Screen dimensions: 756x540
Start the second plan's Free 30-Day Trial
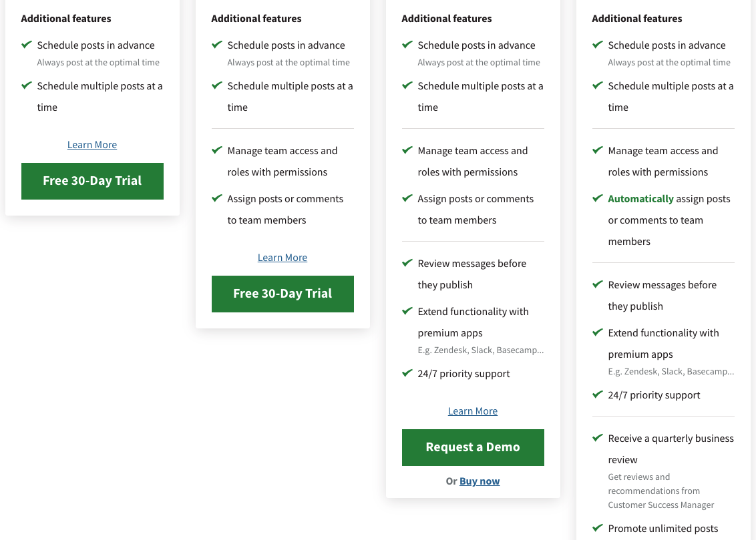[x=282, y=294]
